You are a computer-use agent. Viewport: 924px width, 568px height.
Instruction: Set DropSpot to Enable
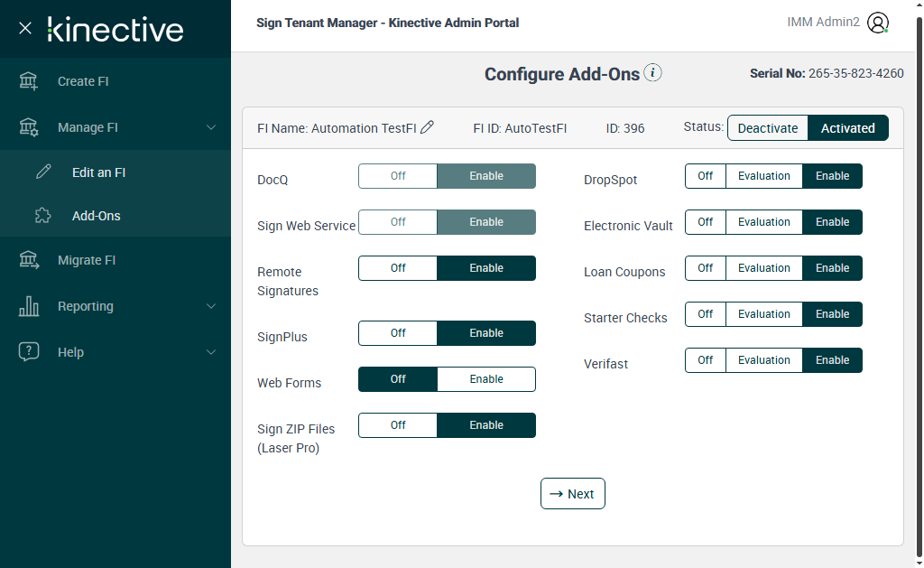coord(832,176)
